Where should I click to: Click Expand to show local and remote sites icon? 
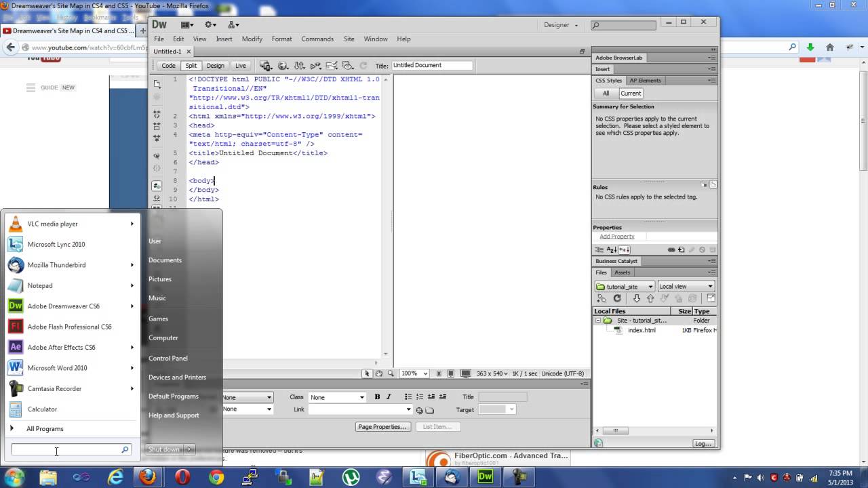(711, 298)
